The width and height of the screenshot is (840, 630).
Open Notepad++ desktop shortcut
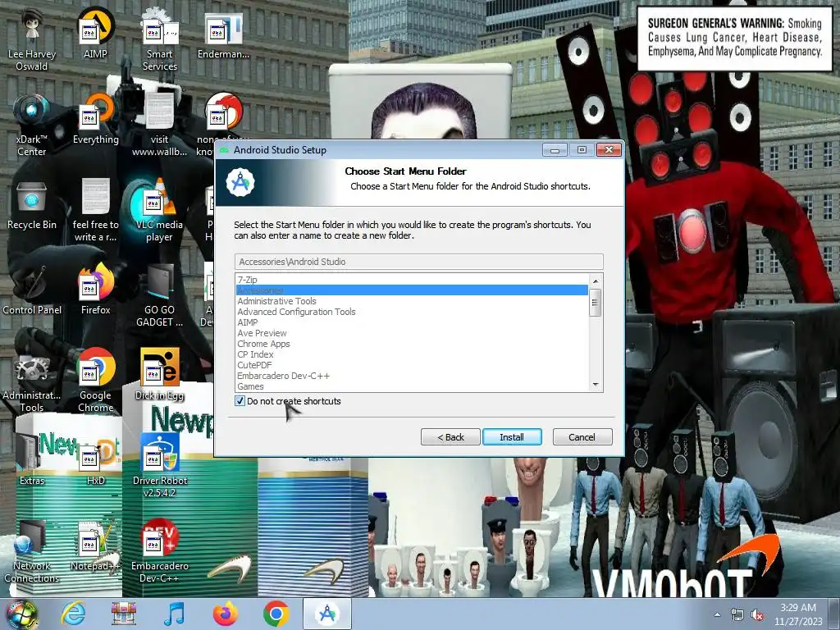point(95,546)
